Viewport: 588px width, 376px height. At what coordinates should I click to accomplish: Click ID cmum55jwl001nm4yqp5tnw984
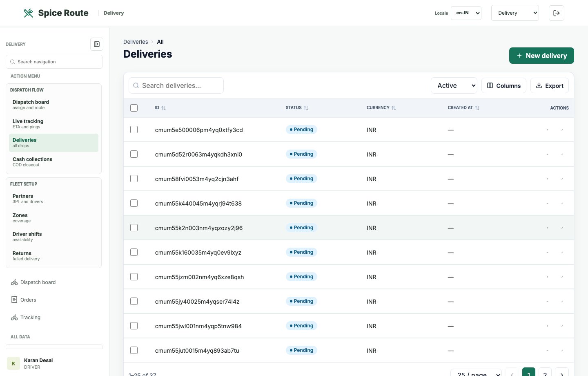point(198,326)
